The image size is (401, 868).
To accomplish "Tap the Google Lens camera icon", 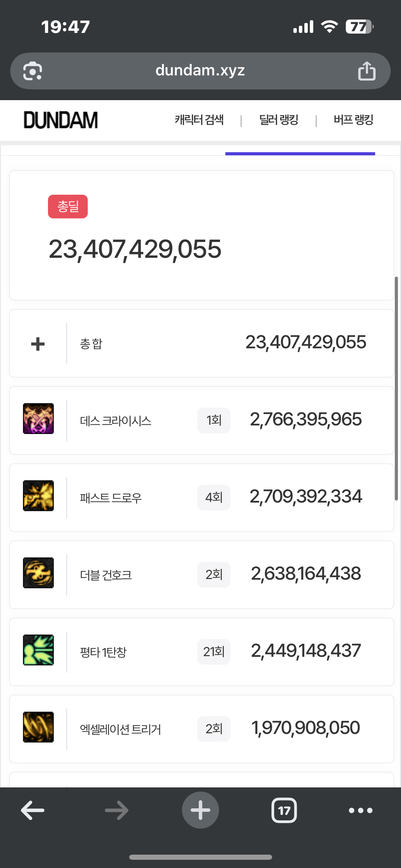I will coord(33,71).
